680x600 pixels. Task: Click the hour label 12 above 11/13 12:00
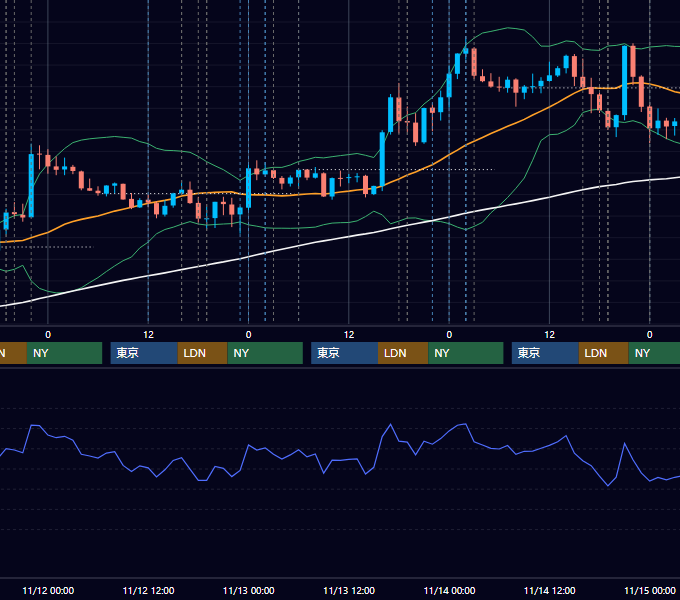click(349, 335)
